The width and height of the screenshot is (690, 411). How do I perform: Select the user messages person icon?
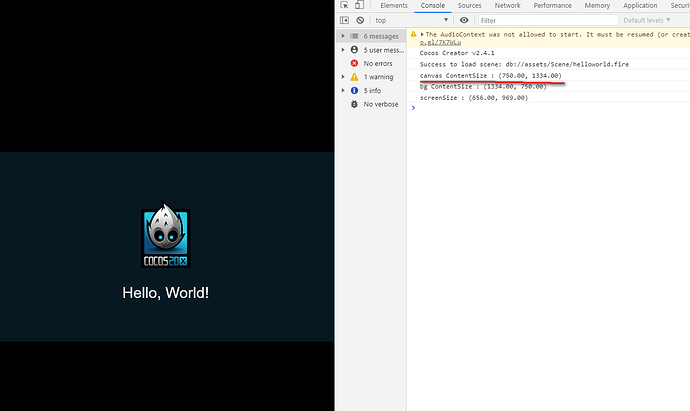(x=354, y=50)
